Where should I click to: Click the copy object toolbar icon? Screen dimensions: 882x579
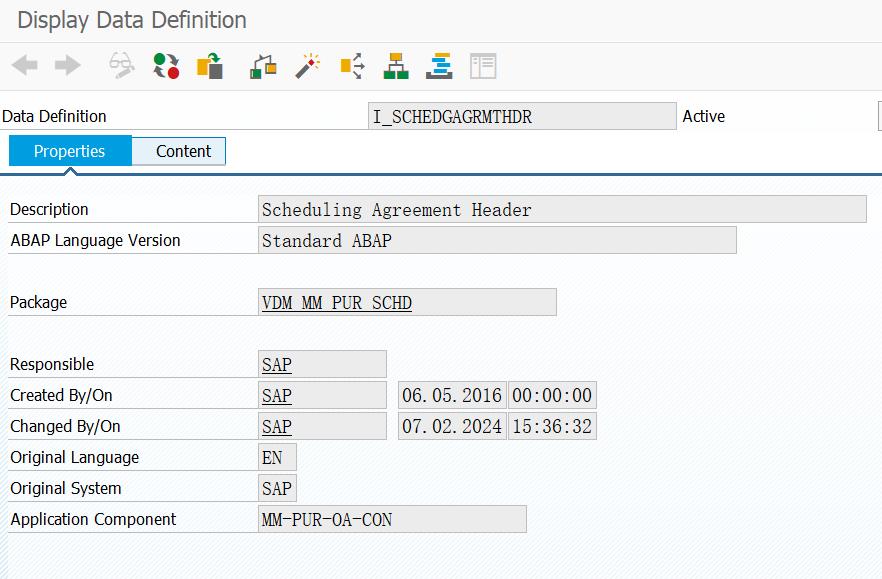211,65
